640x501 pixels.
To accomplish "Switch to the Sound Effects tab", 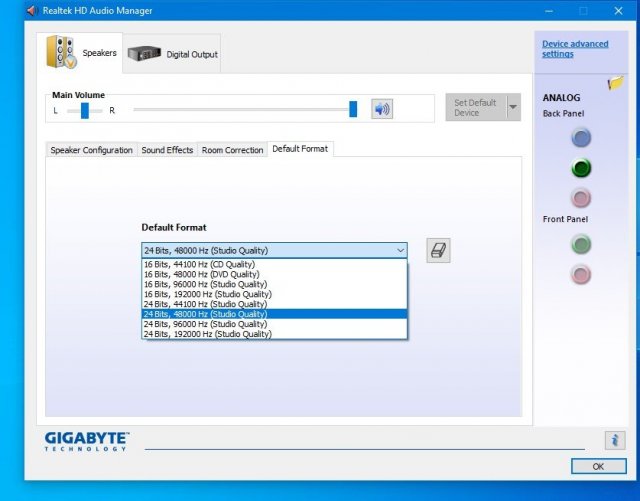I will click(x=167, y=150).
